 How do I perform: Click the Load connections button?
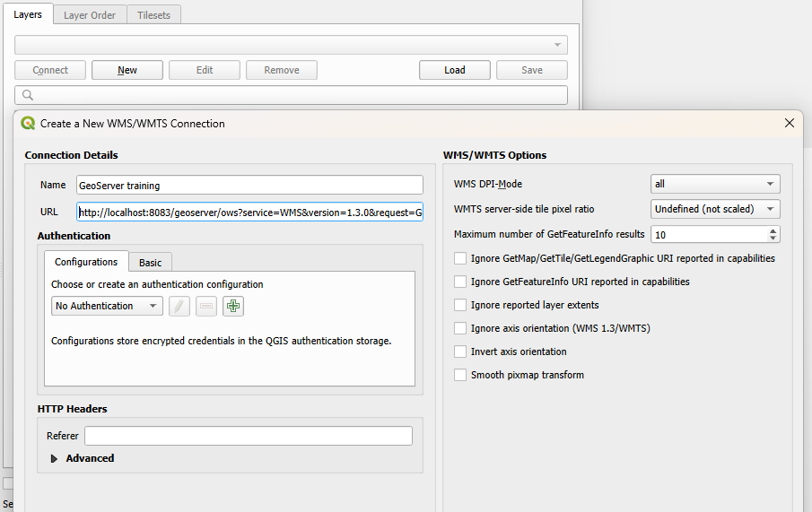455,70
